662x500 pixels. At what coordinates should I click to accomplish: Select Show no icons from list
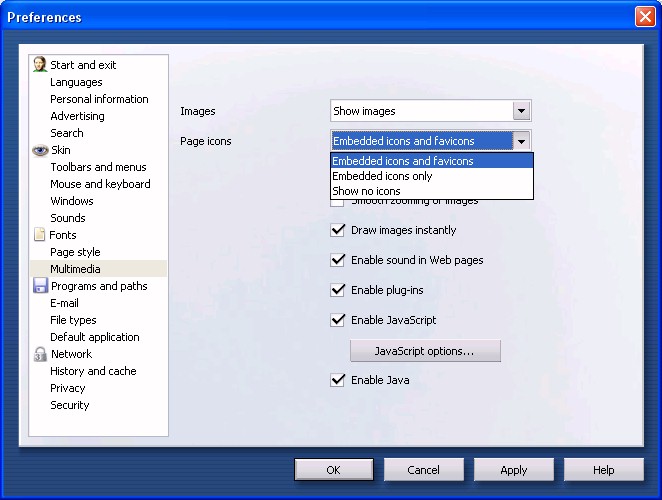click(366, 191)
